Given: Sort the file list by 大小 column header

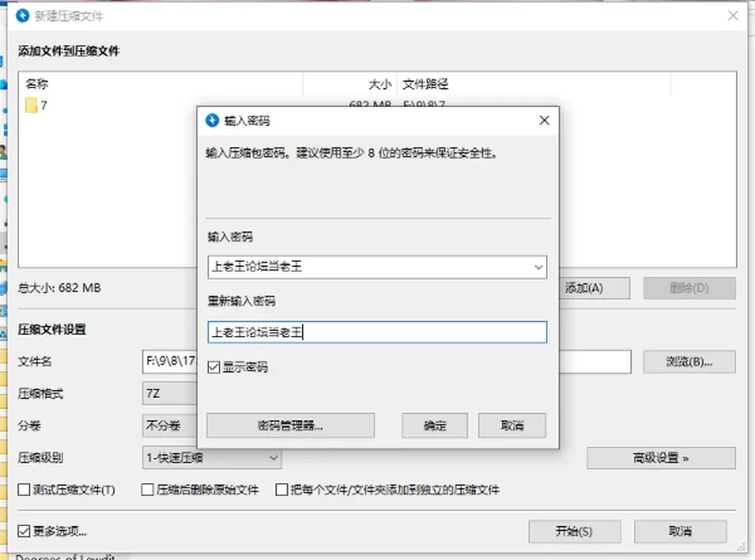Looking at the screenshot, I should [350, 84].
